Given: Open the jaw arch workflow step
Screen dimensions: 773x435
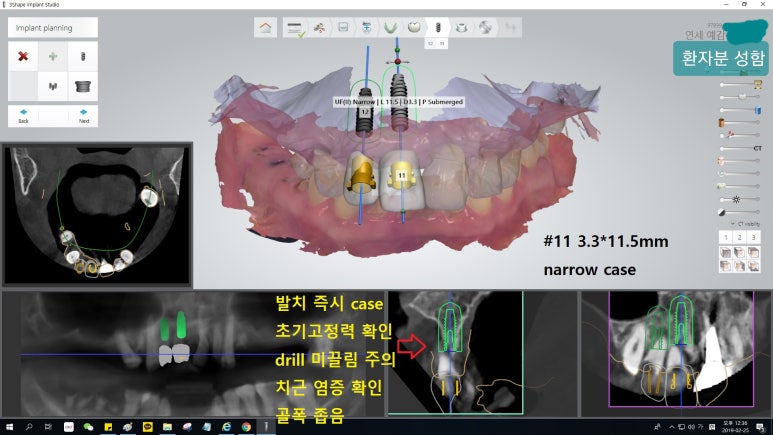Looking at the screenshot, I should pyautogui.click(x=390, y=28).
